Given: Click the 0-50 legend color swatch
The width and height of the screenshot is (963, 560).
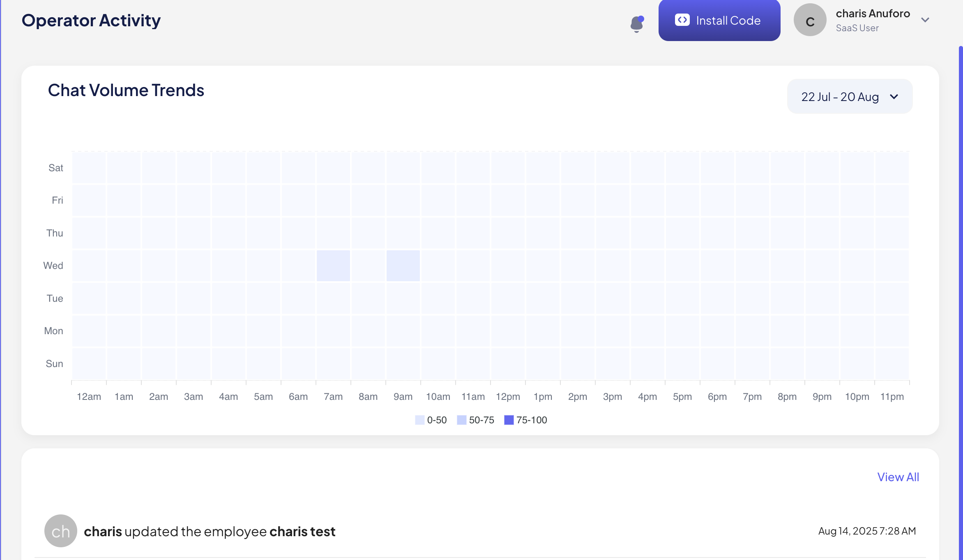Looking at the screenshot, I should pyautogui.click(x=419, y=420).
